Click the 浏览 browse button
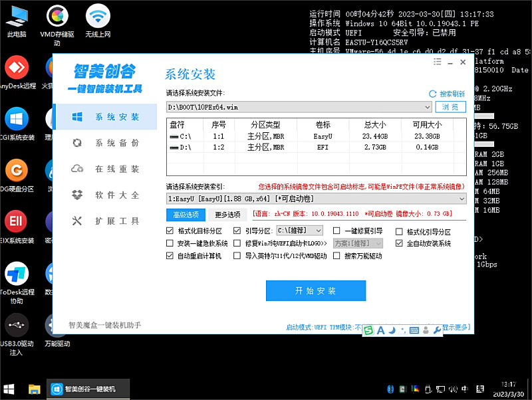The height and width of the screenshot is (400, 532). pyautogui.click(x=450, y=107)
